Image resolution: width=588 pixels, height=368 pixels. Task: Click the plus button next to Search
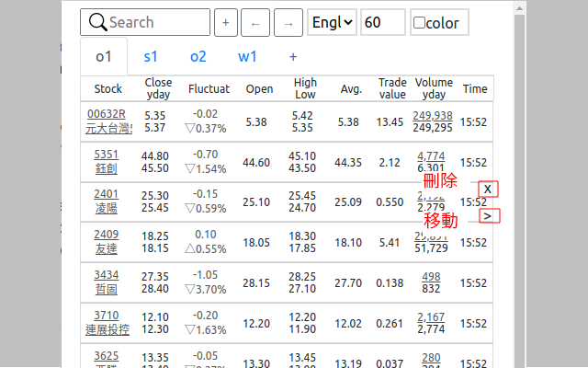pos(226,22)
